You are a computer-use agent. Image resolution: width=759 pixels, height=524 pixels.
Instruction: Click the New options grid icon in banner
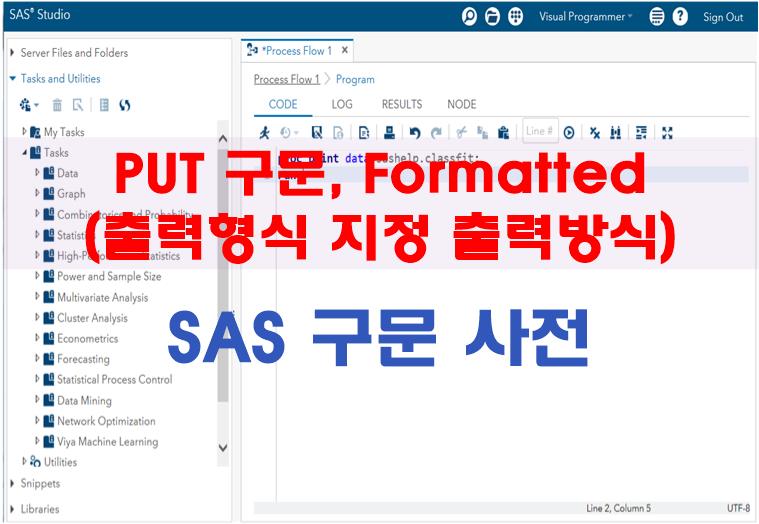[516, 16]
